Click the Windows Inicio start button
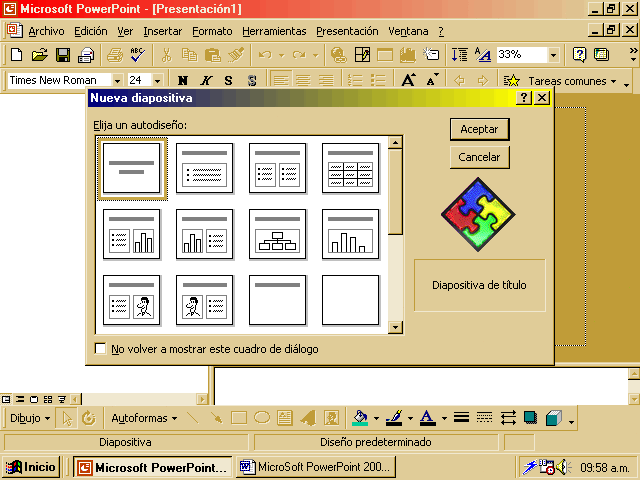Image resolution: width=640 pixels, height=480 pixels. pos(31,467)
